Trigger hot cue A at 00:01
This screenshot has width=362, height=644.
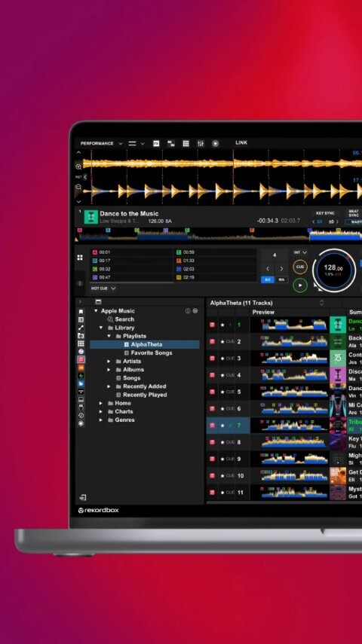(x=132, y=252)
